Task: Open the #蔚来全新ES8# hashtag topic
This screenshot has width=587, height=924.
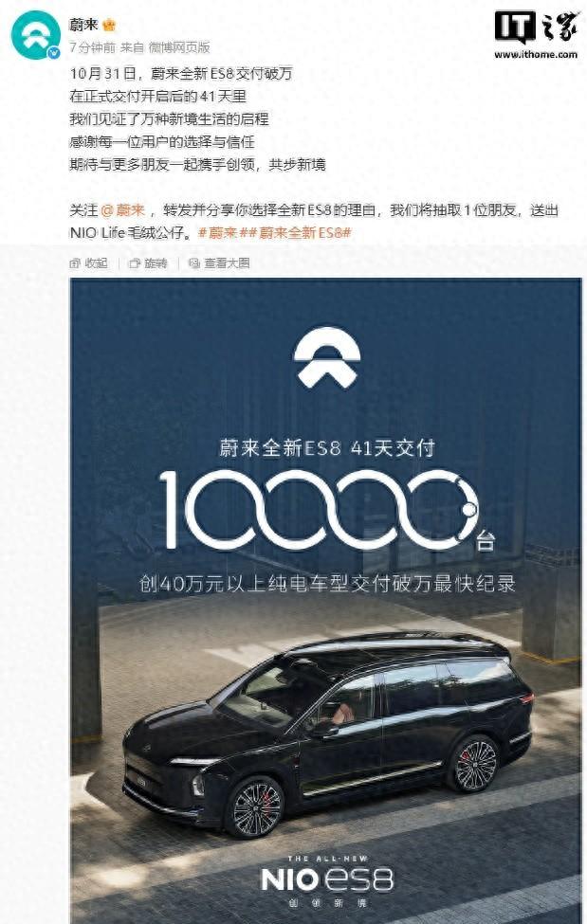Action: click(x=300, y=233)
